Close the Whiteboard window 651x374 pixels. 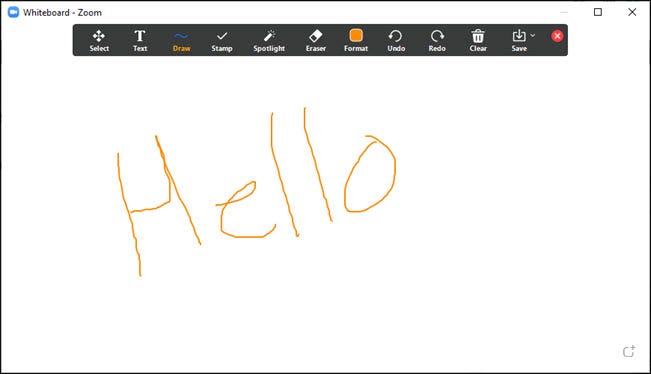pyautogui.click(x=632, y=12)
